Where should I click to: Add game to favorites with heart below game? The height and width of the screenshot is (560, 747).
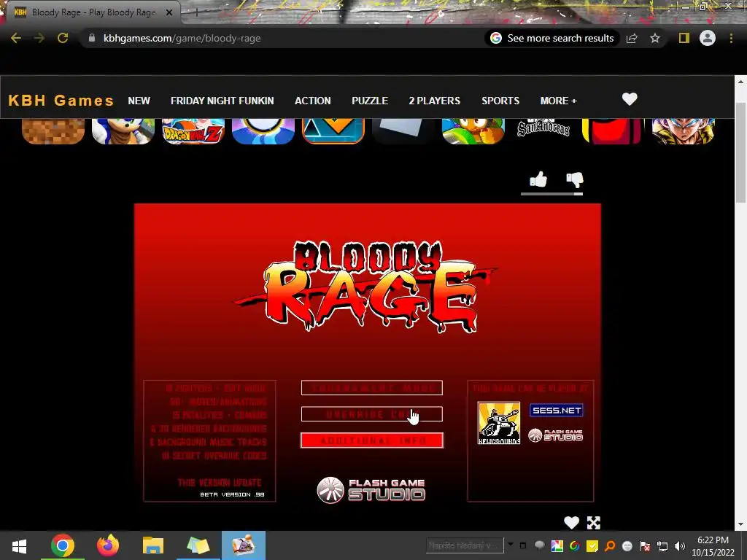pos(571,522)
